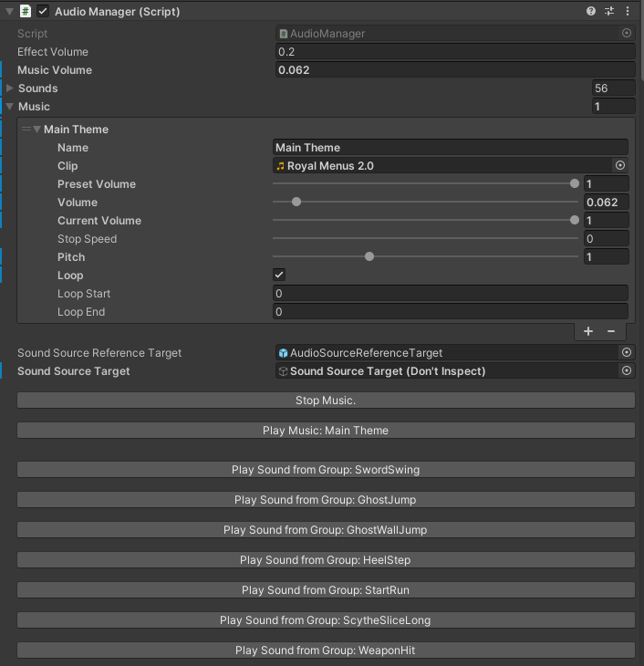
Task: Click the Current Volume numeric field
Action: pos(607,221)
